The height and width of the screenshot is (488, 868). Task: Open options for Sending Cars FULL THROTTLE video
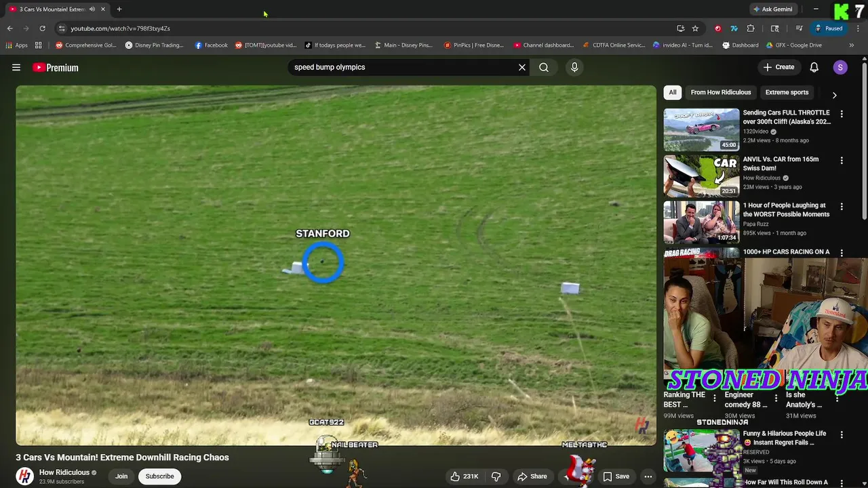tap(842, 115)
